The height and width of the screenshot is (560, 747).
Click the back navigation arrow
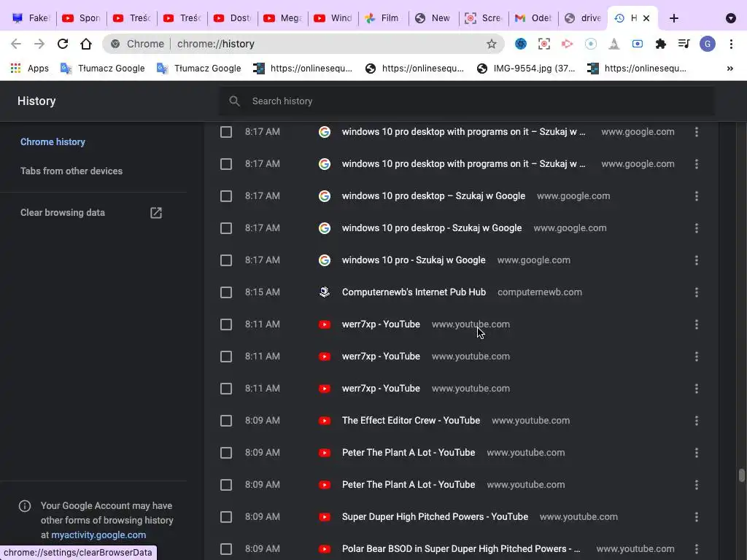[16, 44]
